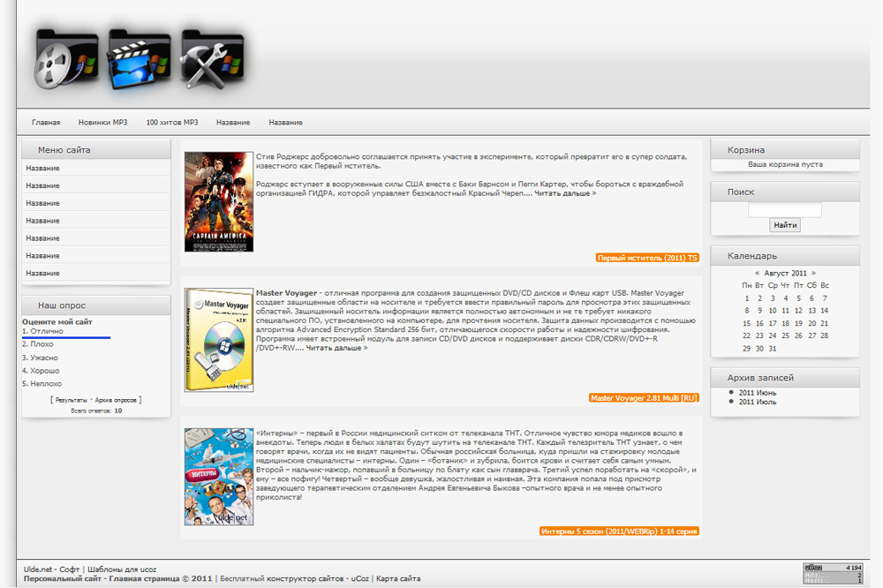
Task: Open the 100 хитов MP3 menu item
Action: coord(172,122)
